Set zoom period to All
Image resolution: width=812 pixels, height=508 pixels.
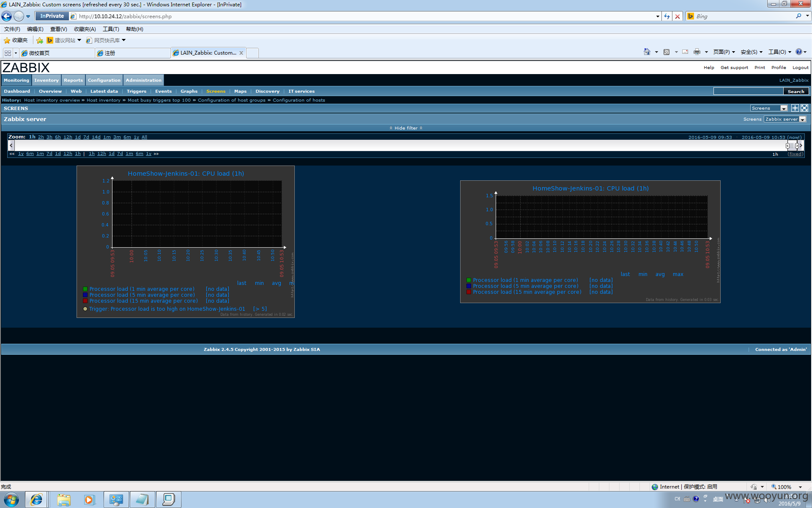144,137
